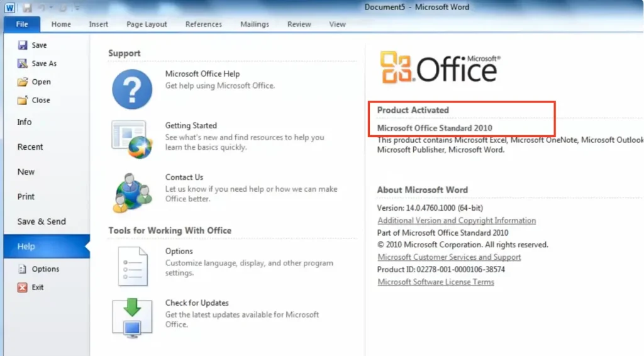
Task: Open Microsoft Software License Terms link
Action: [x=436, y=282]
